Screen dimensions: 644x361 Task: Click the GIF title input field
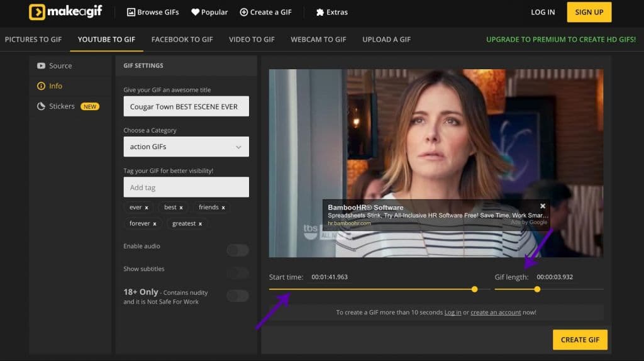coord(186,106)
